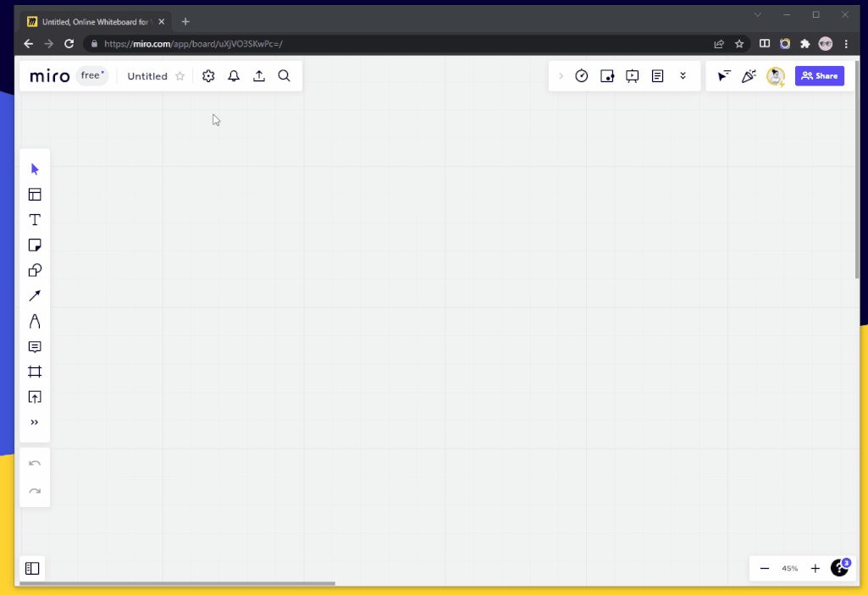Start Presentation mode

pos(633,76)
